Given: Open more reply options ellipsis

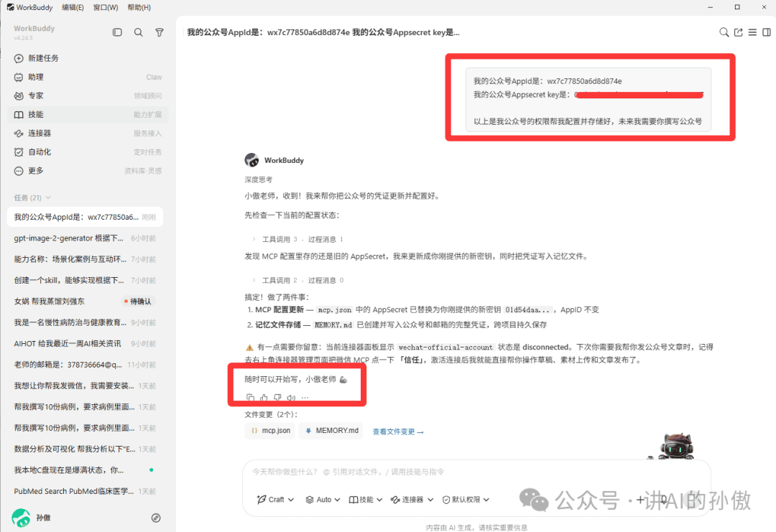Looking at the screenshot, I should tap(305, 398).
